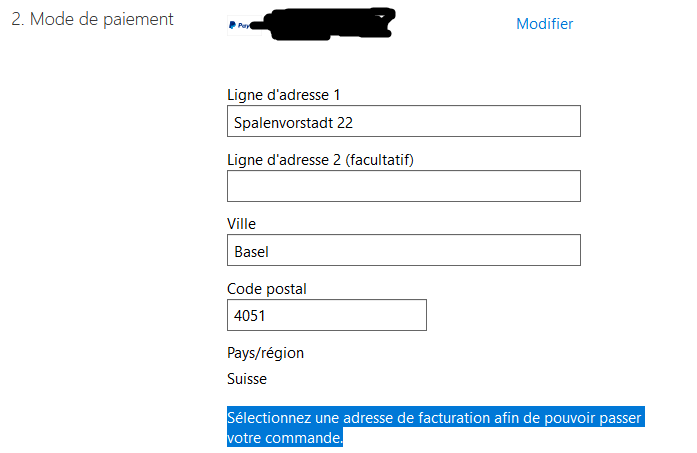Click the 'Ville' label text
This screenshot has height=453, width=697.
click(241, 224)
